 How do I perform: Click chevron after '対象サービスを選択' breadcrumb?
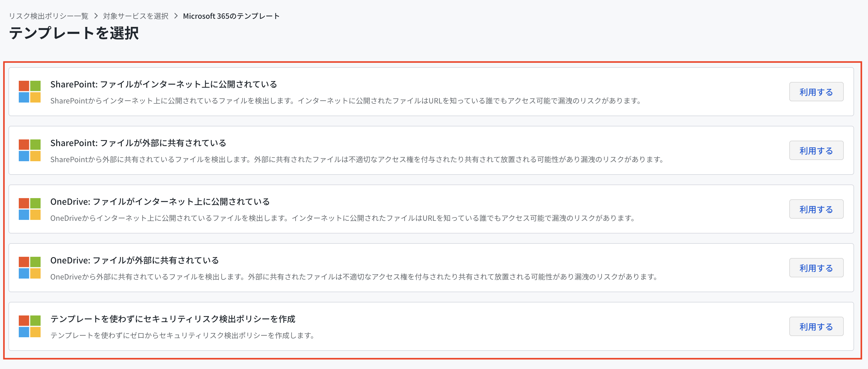(x=176, y=16)
